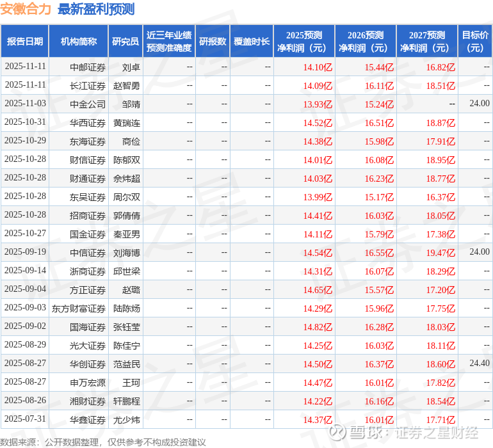Click analyst name 黄瑞连
Image resolution: width=493 pixels, height=448 pixels.
point(127,123)
